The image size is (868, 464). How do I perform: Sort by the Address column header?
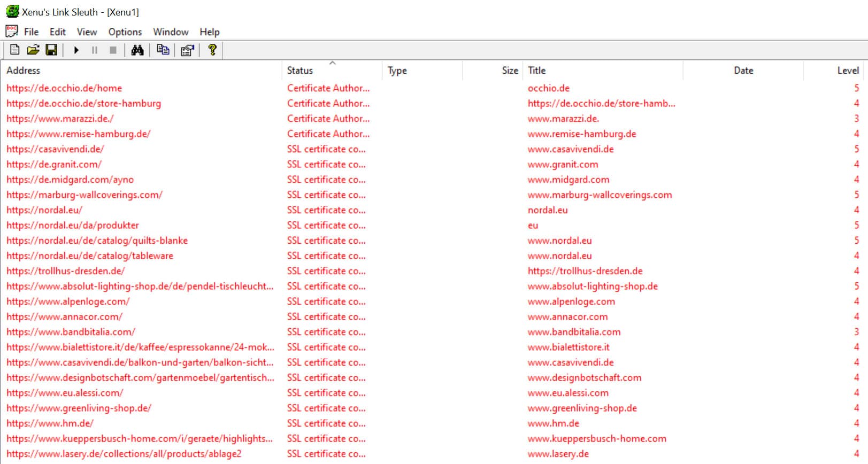pyautogui.click(x=142, y=71)
